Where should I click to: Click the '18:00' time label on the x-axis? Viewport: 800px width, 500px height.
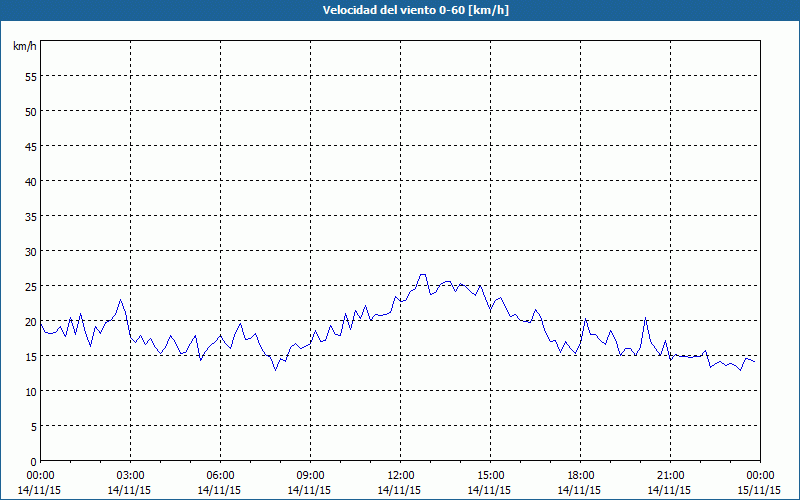pyautogui.click(x=581, y=476)
